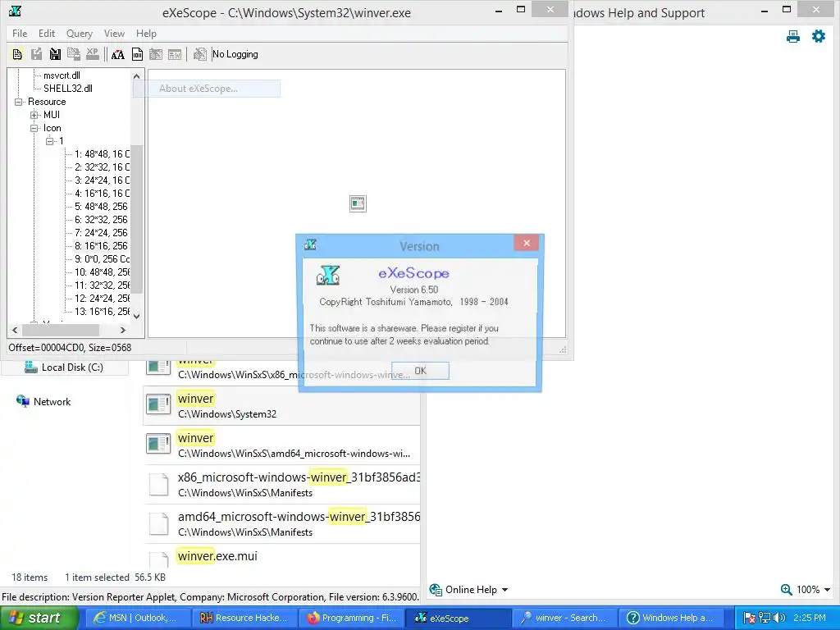
Task: Open the File menu
Action: click(x=20, y=33)
